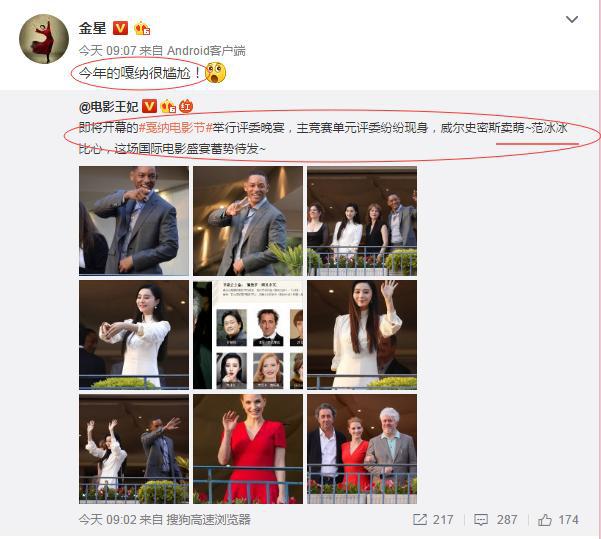
Task: Click the 今天 09:07 post timestamp
Action: [x=107, y=51]
